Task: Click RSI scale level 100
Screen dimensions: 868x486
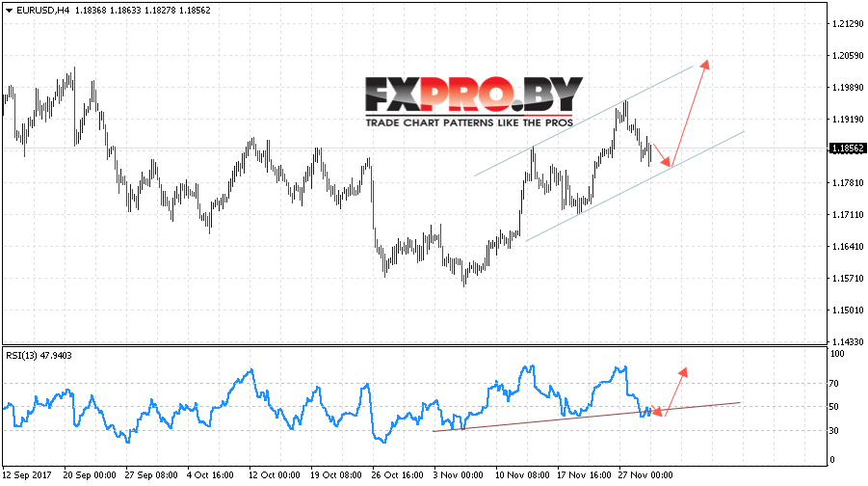Action: click(838, 354)
